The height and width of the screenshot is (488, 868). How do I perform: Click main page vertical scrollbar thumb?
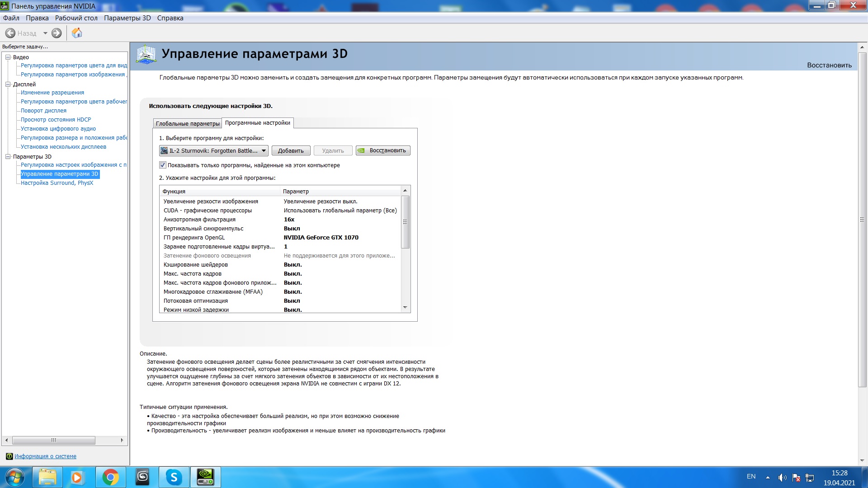[862, 219]
